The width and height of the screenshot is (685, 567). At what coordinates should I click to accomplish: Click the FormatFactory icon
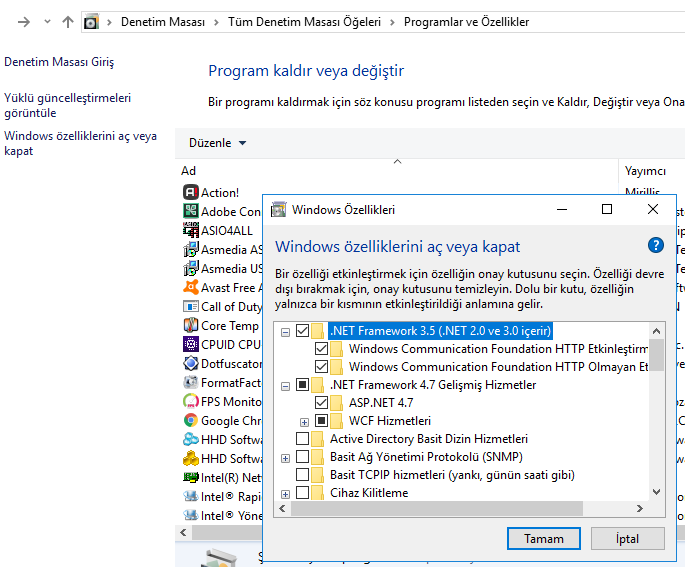(190, 382)
